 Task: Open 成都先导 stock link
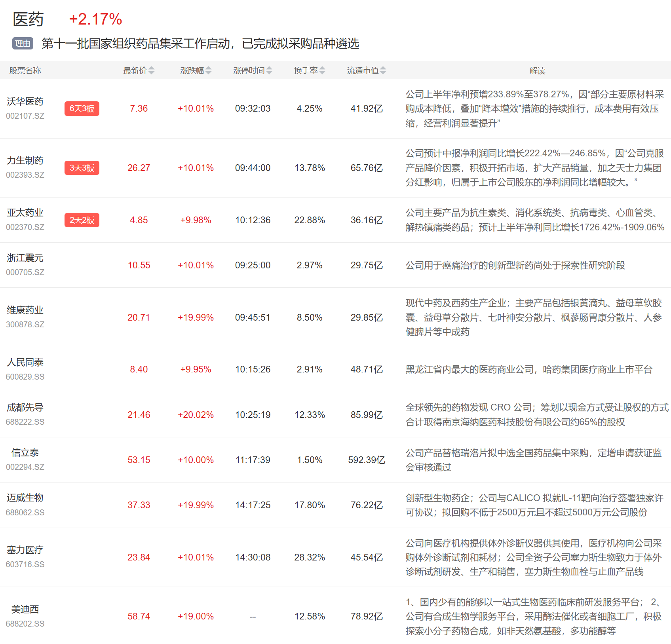tap(25, 408)
